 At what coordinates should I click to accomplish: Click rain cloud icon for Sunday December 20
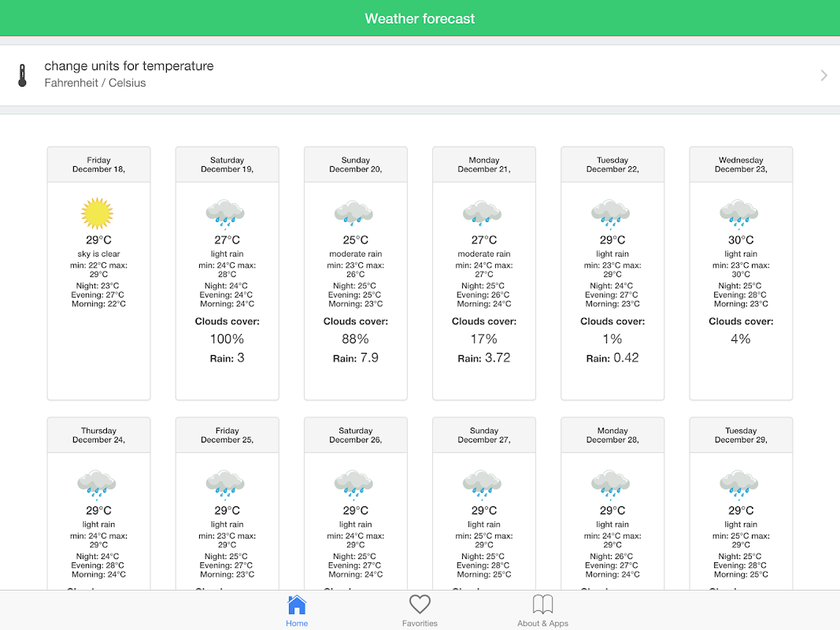[x=353, y=213]
